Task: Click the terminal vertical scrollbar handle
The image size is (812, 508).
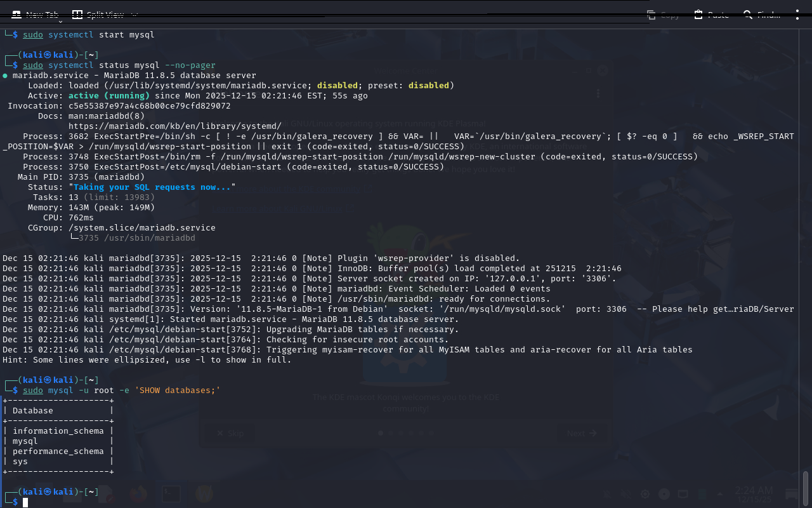Action: [806, 488]
